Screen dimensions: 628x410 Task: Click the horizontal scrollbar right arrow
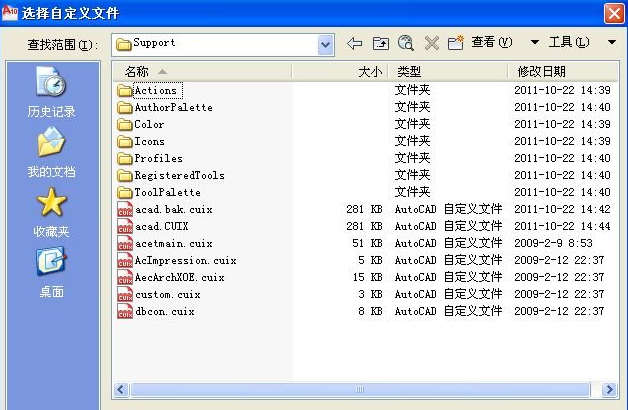(x=610, y=389)
